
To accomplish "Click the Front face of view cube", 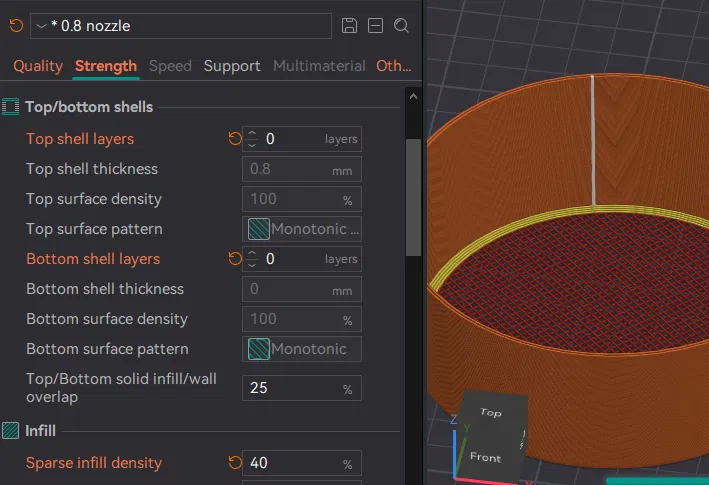I will [x=485, y=457].
